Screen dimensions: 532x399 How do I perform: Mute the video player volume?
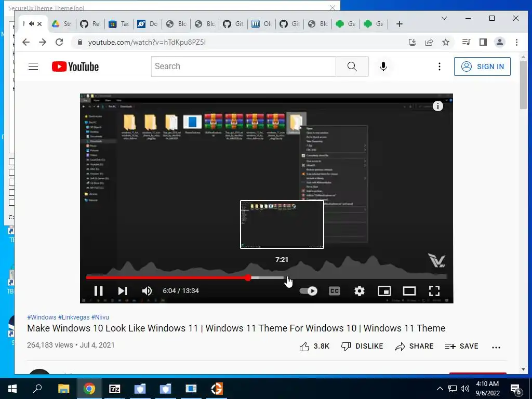147,291
